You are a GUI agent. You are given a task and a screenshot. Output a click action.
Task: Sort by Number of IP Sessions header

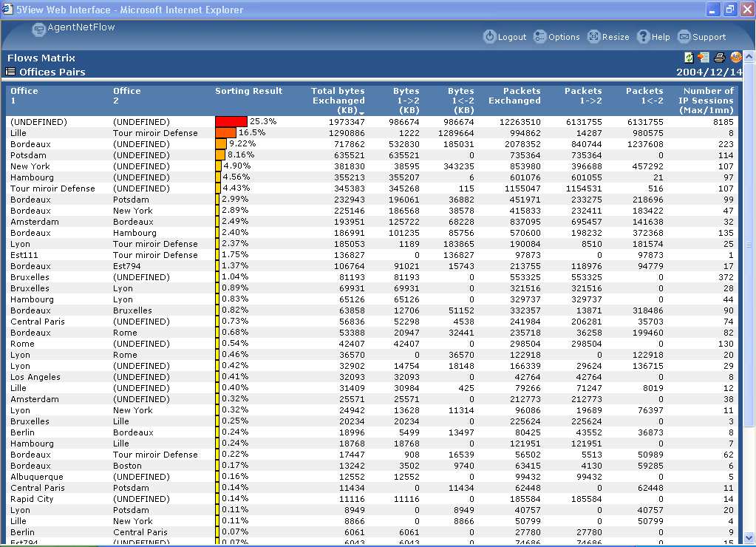pos(706,101)
